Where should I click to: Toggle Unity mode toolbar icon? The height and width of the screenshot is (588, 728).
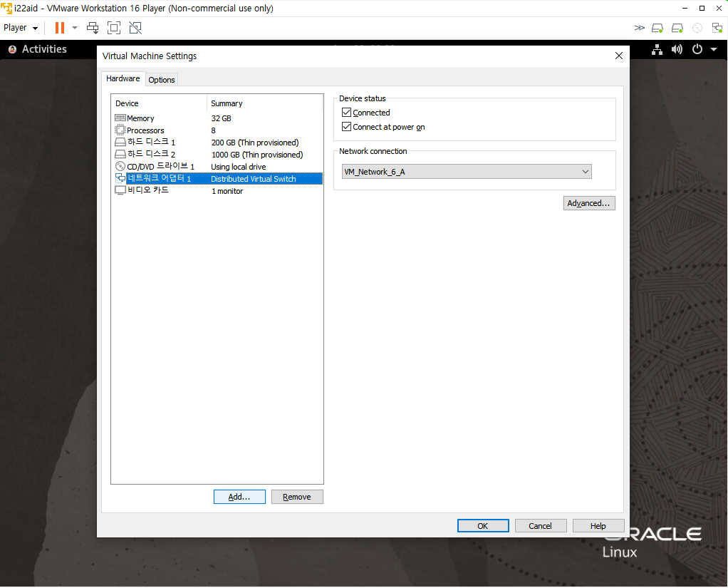point(135,28)
